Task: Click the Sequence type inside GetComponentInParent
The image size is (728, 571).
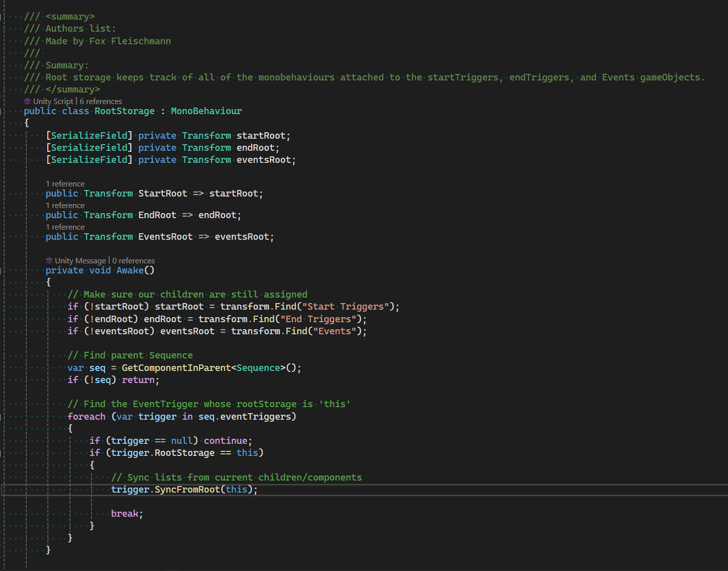Action: [258, 367]
